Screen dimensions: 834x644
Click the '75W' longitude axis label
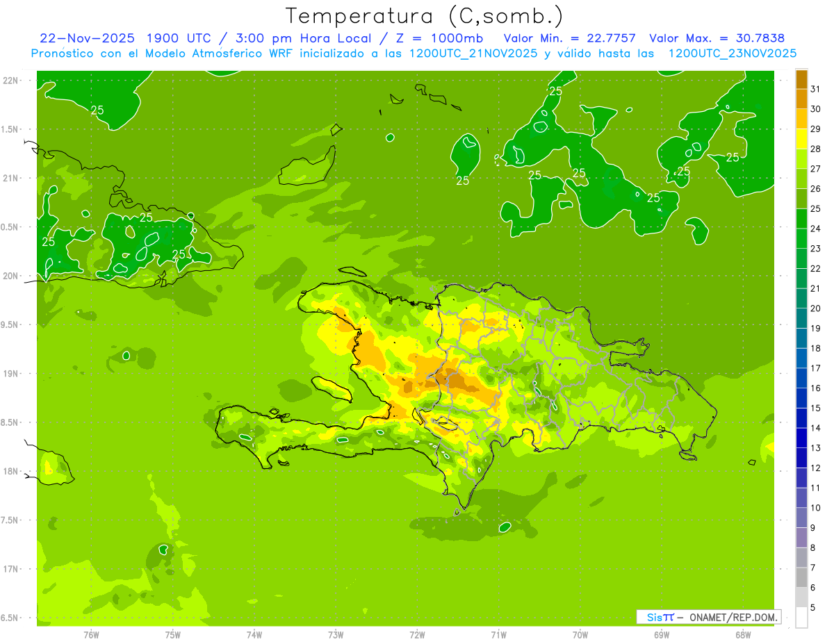[x=173, y=635]
